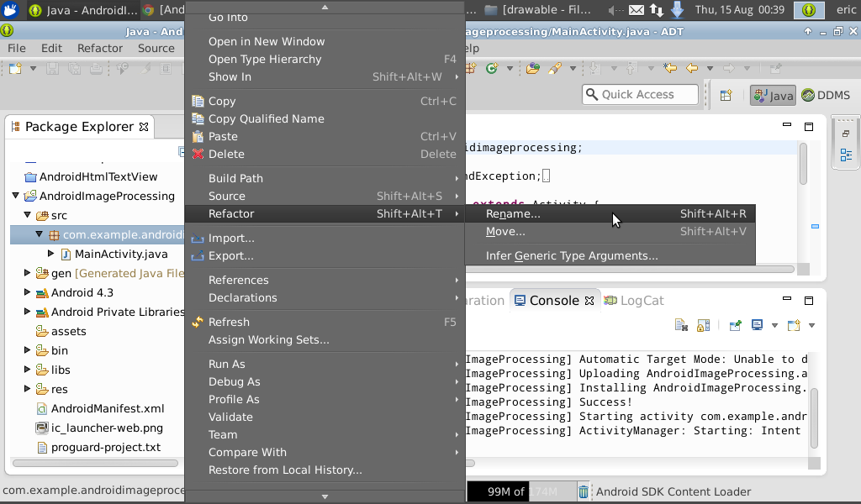Viewport: 861px width, 504px height.
Task: Click the Restore icon in right trim
Action: coord(846,134)
